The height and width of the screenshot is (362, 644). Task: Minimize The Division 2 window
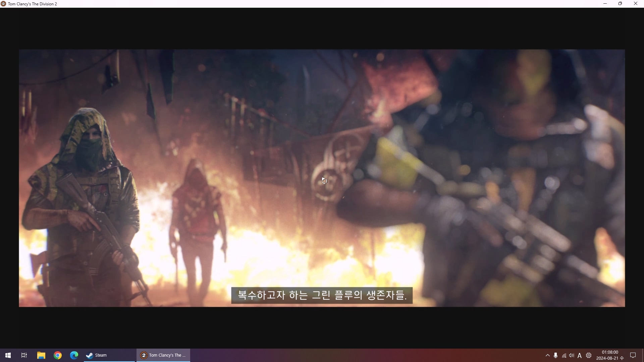click(605, 4)
